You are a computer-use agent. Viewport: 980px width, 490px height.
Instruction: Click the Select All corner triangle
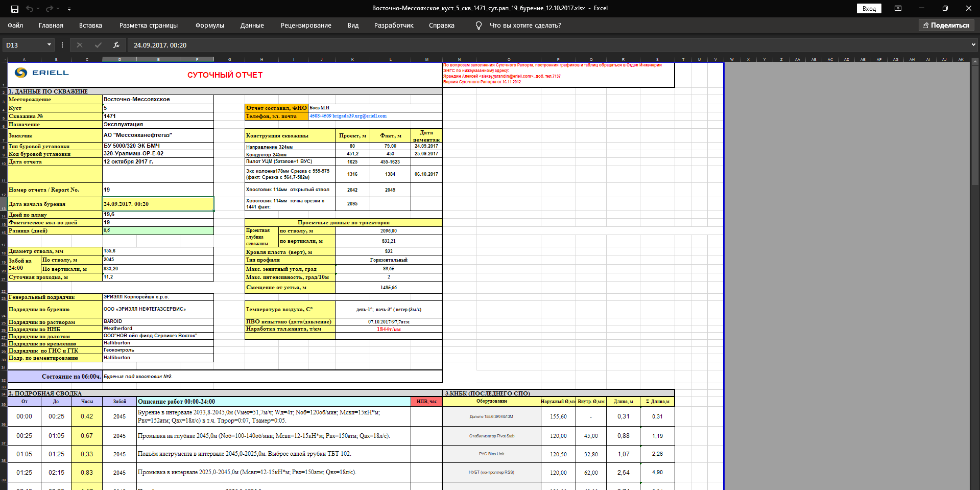coord(4,59)
